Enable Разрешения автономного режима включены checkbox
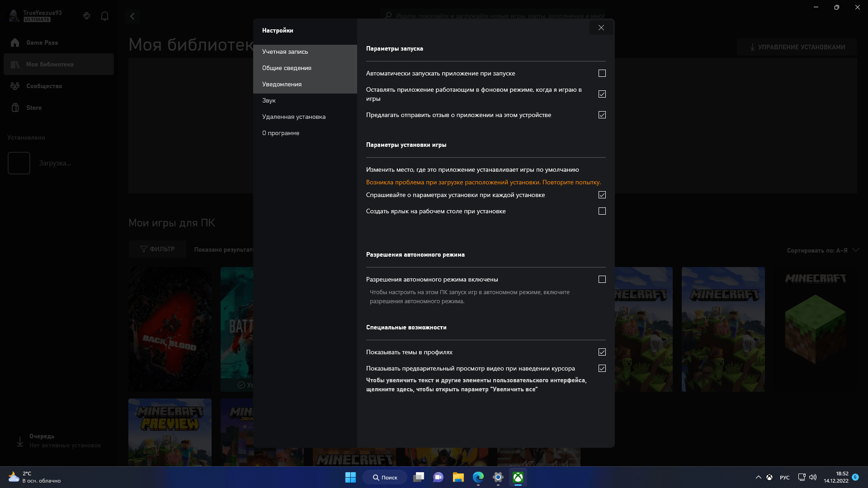 coord(602,279)
